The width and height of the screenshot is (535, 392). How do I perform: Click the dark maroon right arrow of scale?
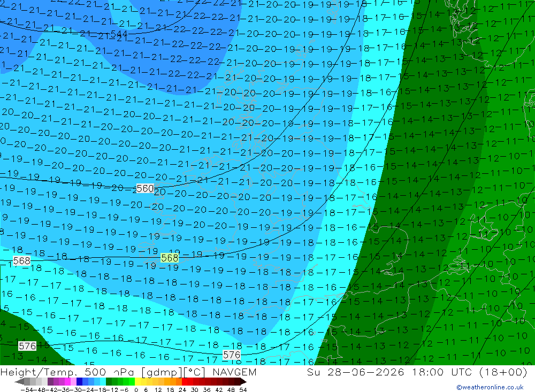243,381
